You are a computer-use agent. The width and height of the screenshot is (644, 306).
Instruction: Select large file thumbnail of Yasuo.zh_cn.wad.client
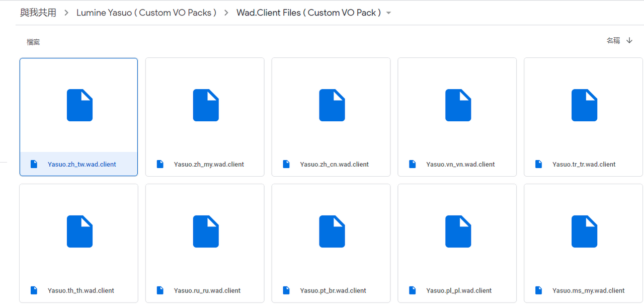[x=332, y=105]
